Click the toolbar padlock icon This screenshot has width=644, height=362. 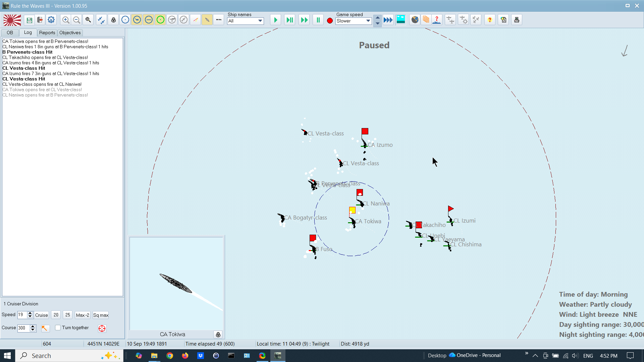coord(113,20)
